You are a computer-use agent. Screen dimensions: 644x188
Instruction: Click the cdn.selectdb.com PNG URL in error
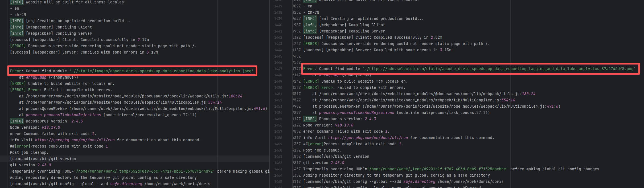tap(499, 69)
